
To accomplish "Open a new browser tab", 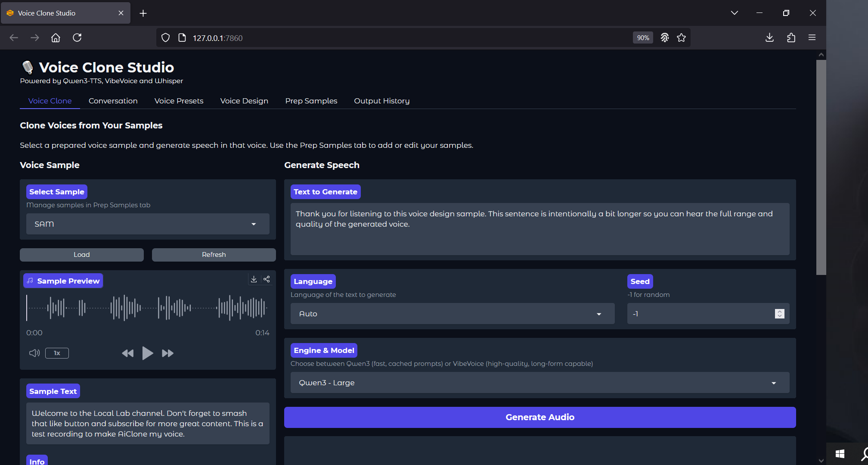I will click(143, 13).
